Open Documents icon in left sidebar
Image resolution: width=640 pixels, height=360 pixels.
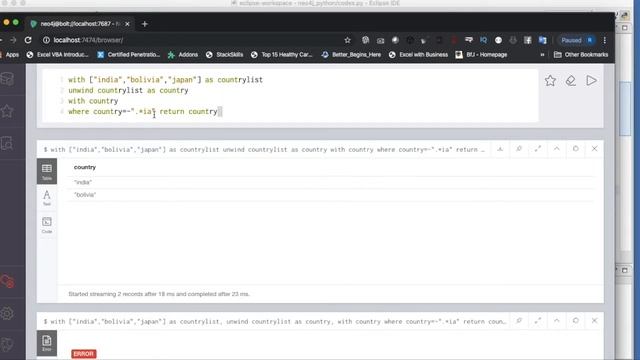coord(7,143)
